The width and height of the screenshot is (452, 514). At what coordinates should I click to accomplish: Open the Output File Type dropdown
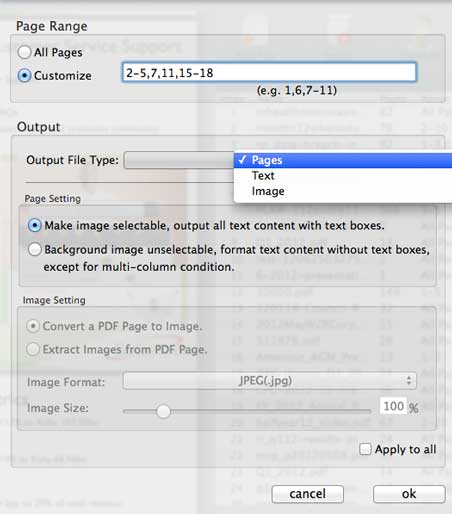179,160
